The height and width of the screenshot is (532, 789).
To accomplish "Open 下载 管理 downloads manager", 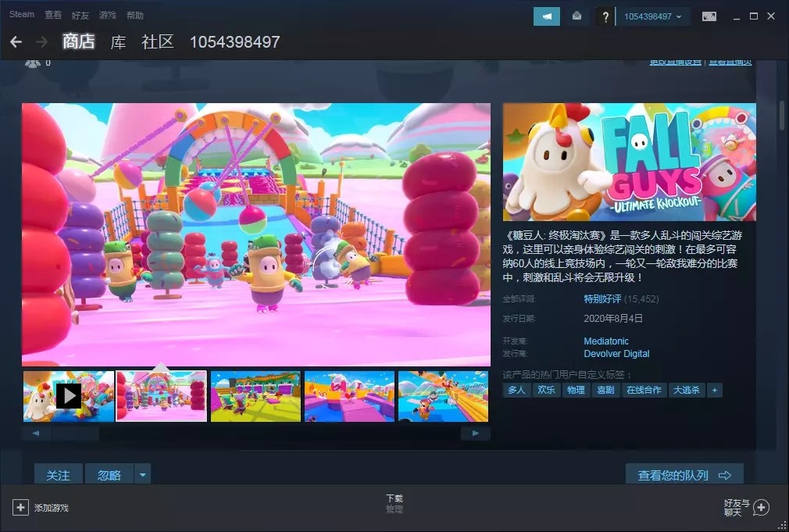I will coord(394,503).
